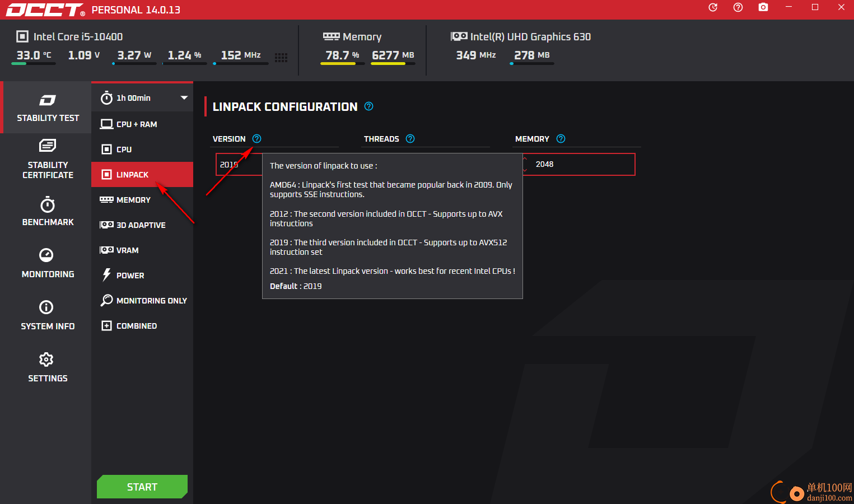
Task: Click the CPU temperature 33.0 °C reading
Action: click(x=34, y=55)
